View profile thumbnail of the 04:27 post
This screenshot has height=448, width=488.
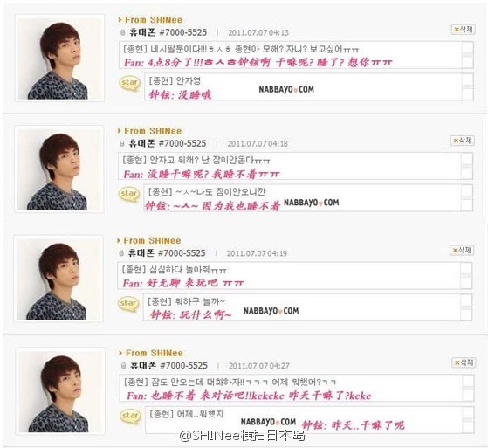click(60, 391)
